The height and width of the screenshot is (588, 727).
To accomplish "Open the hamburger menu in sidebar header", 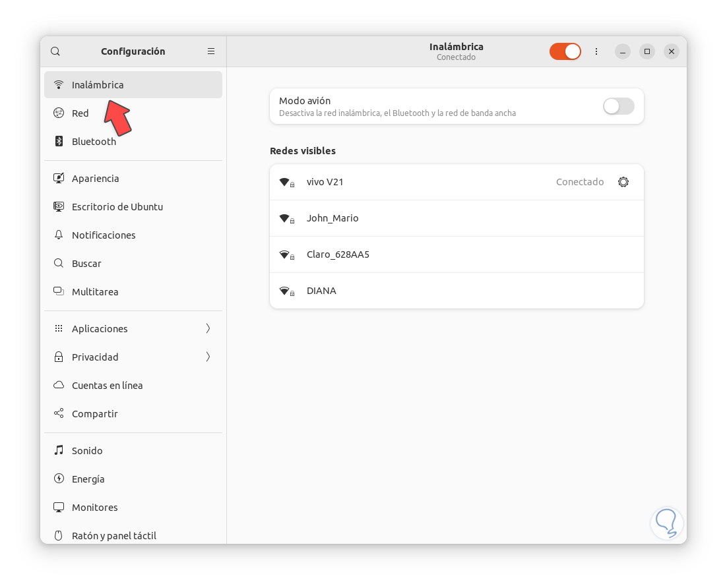I will coord(211,51).
